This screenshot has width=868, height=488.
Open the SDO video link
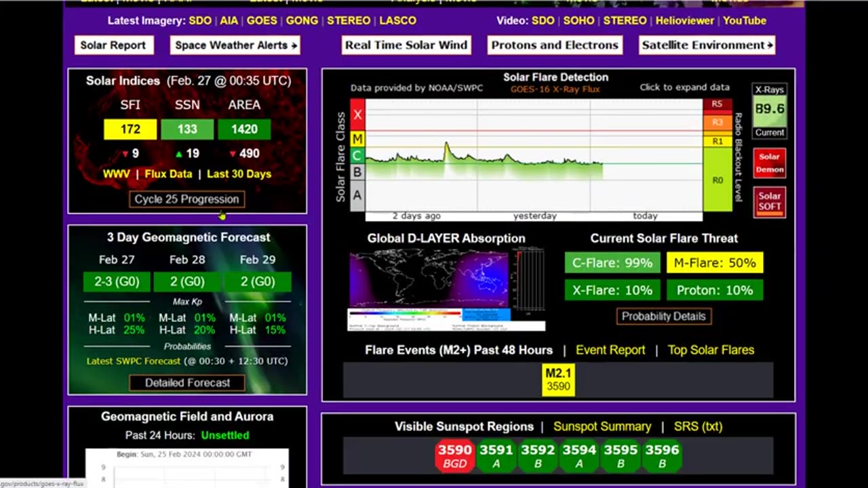coord(543,20)
